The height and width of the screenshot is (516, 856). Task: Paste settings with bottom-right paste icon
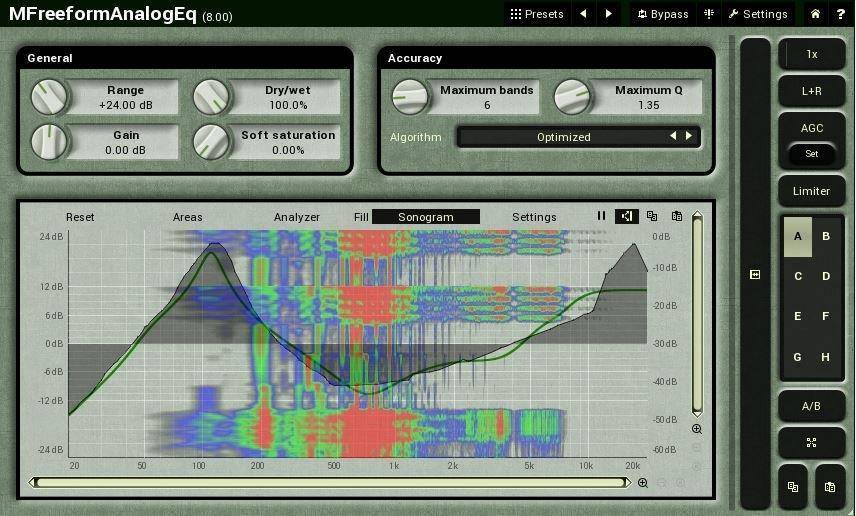[x=830, y=487]
